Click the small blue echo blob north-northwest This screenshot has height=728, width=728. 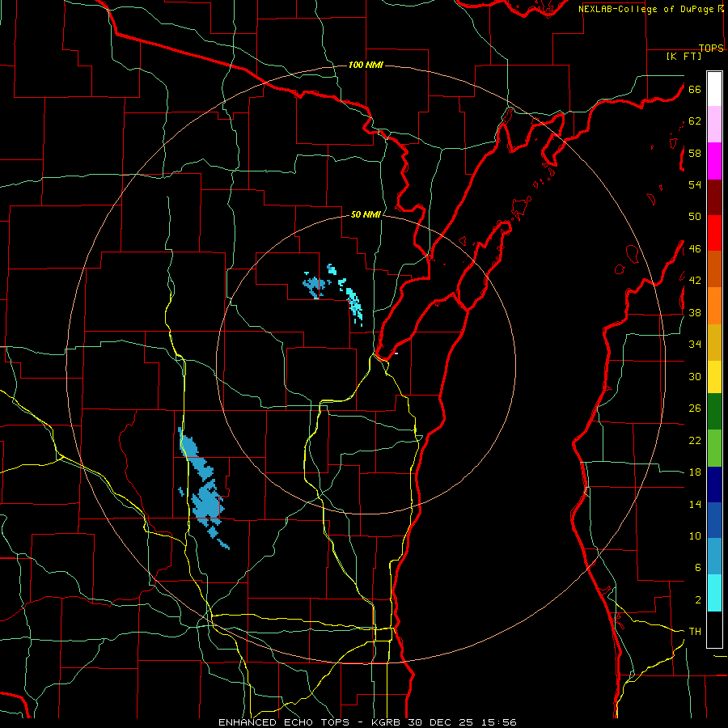tap(315, 284)
